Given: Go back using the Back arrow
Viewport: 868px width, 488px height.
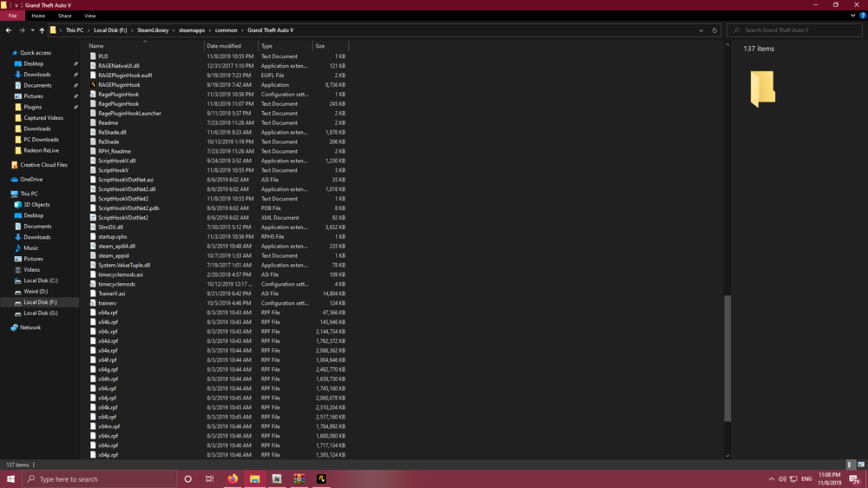Looking at the screenshot, I should pyautogui.click(x=9, y=30).
